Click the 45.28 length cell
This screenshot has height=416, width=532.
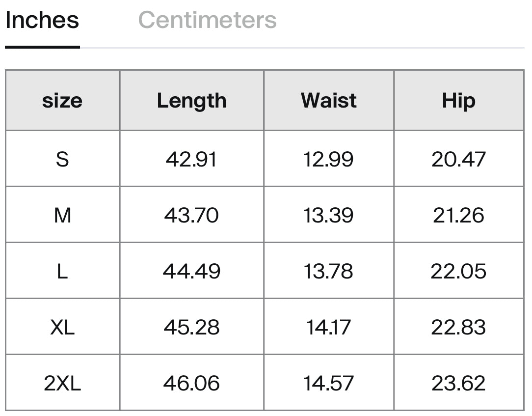click(x=192, y=327)
